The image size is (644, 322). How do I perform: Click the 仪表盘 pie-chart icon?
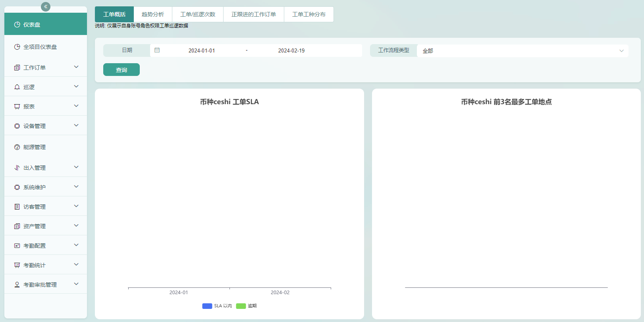tap(17, 25)
